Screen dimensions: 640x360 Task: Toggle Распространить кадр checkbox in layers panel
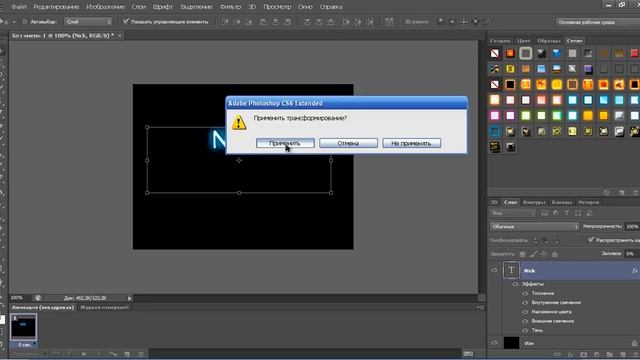[x=591, y=240]
